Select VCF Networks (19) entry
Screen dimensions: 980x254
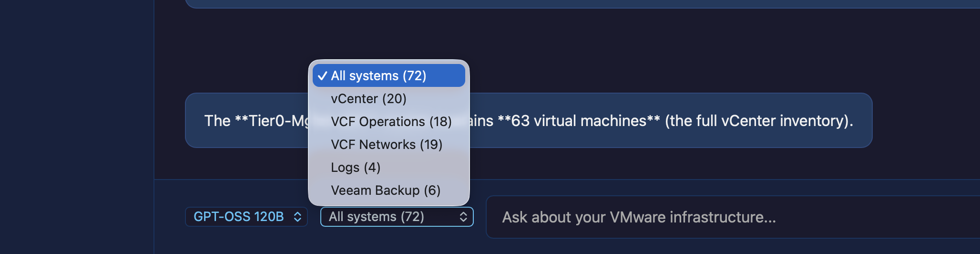389,145
